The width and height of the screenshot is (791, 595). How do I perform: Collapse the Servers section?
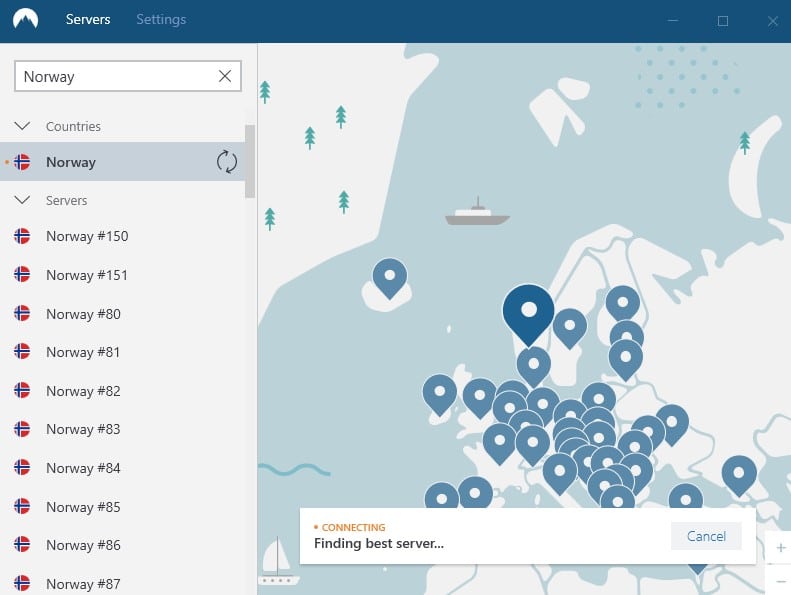[x=22, y=200]
